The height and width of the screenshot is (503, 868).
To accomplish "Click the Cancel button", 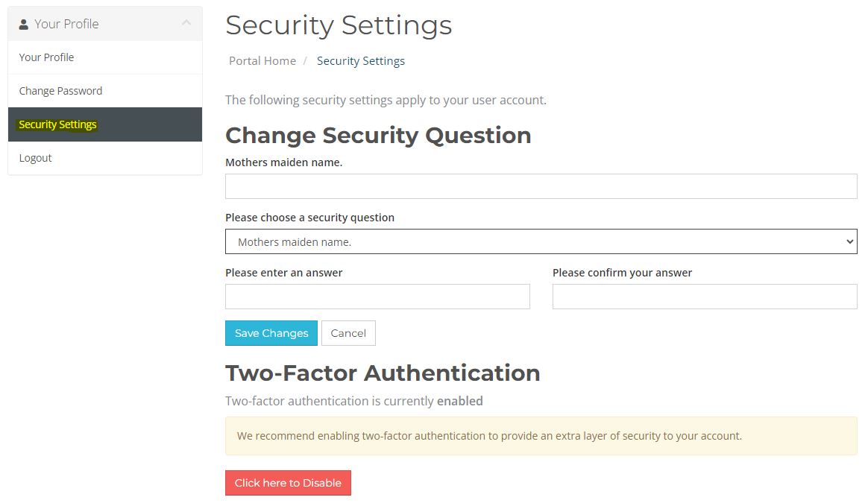I will pos(348,333).
